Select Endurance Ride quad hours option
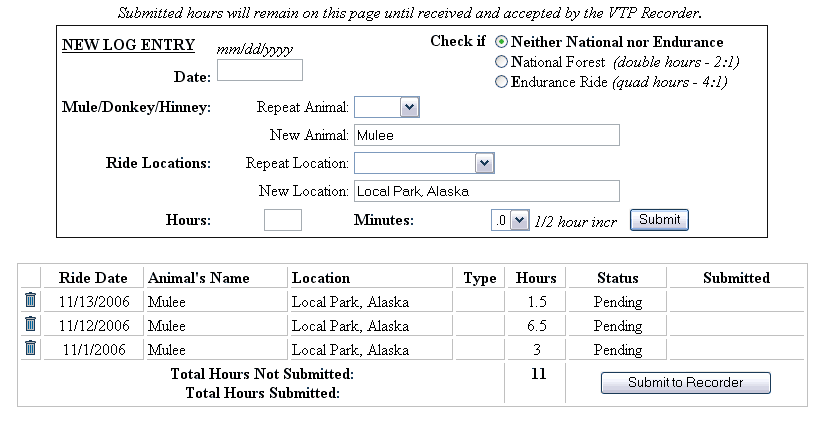This screenshot has width=818, height=424. [x=502, y=82]
